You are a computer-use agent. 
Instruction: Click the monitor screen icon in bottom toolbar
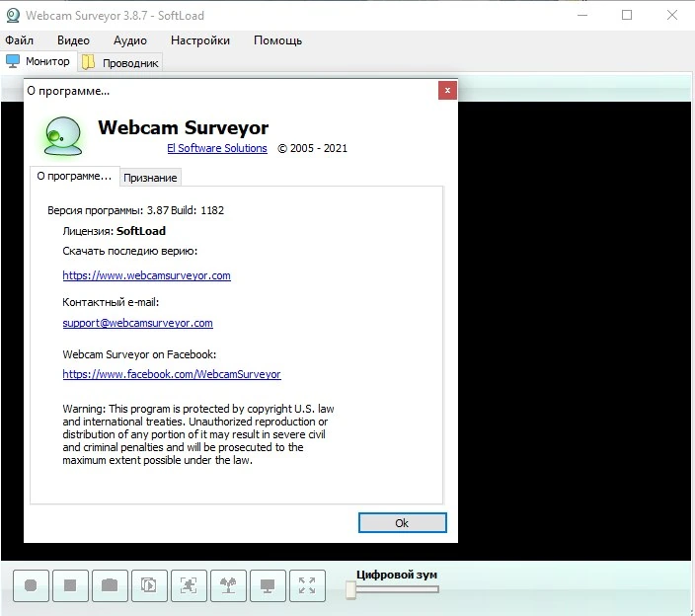pyautogui.click(x=268, y=585)
